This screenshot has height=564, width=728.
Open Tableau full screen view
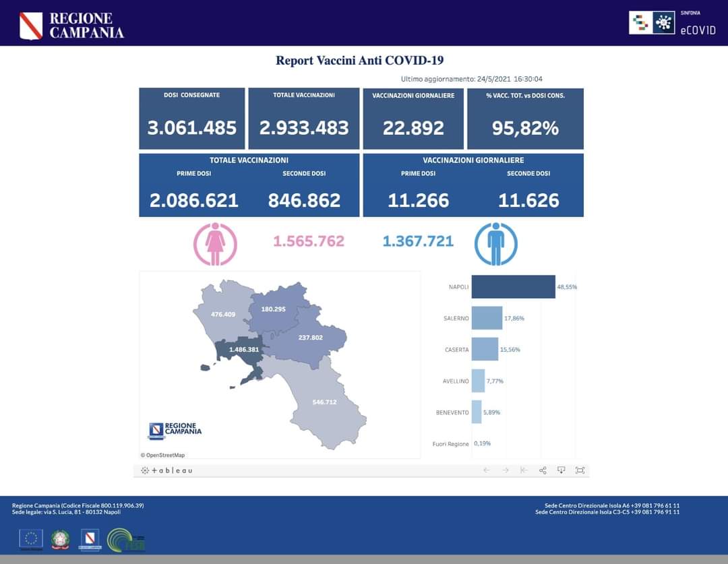coord(580,470)
